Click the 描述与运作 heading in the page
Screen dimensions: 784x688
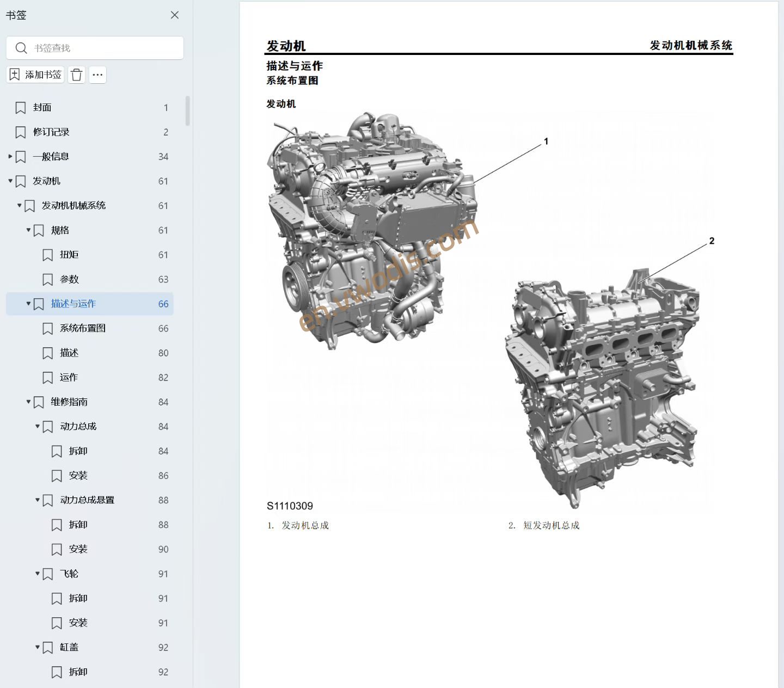coord(295,66)
